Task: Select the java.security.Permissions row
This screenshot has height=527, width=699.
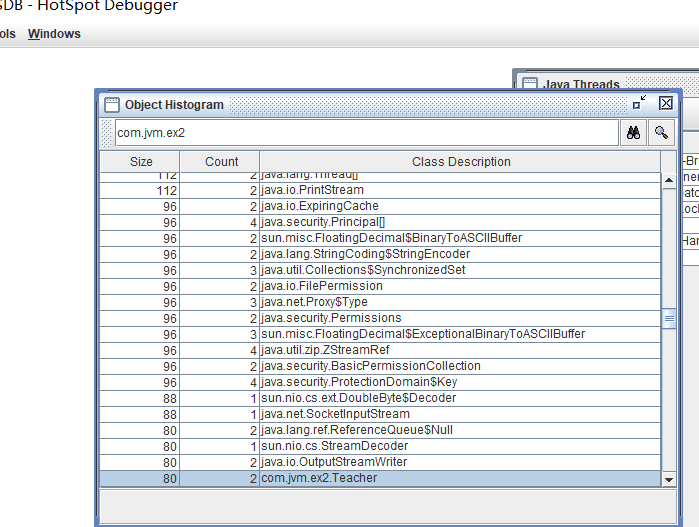Action: [380, 319]
